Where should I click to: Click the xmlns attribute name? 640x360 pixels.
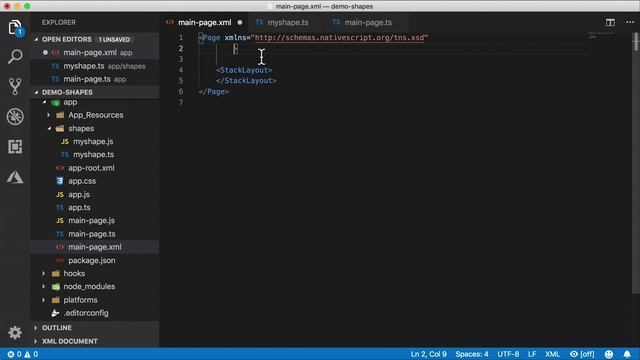(x=236, y=38)
